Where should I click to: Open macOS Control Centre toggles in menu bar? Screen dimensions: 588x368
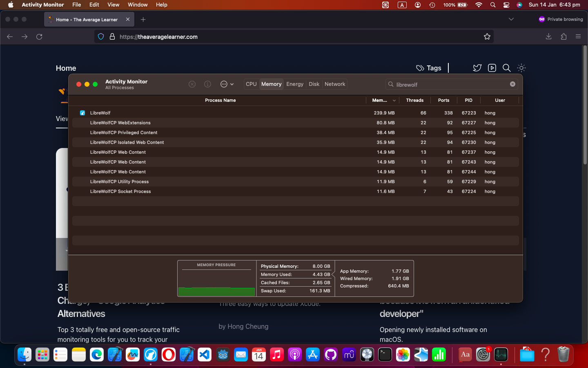pyautogui.click(x=506, y=5)
